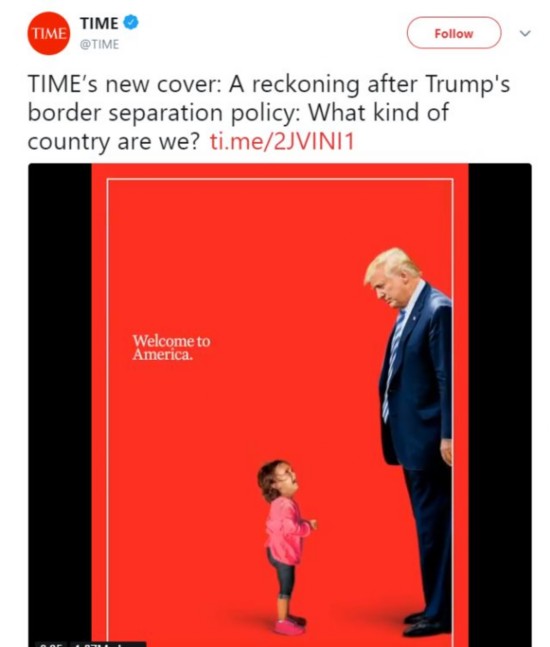Click the TIME display name
Viewport: 550px width, 647px height.
pos(99,23)
